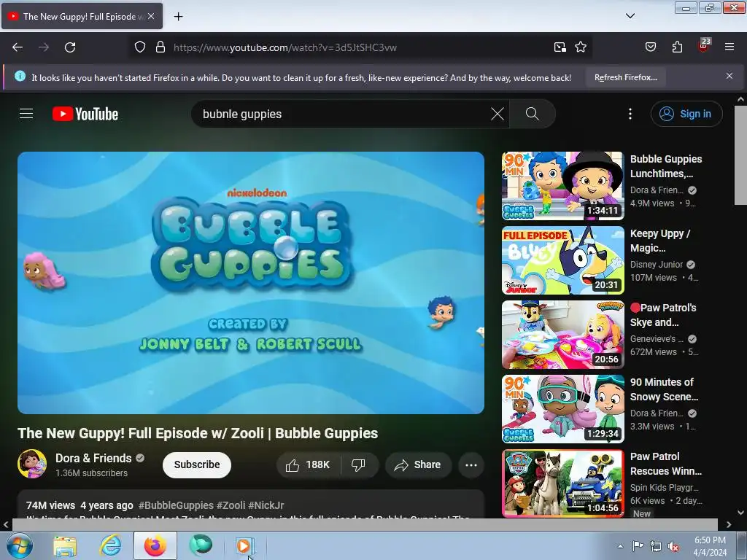Screen dimensions: 747x560
Task: Run search with the magnifier button
Action: (x=532, y=114)
